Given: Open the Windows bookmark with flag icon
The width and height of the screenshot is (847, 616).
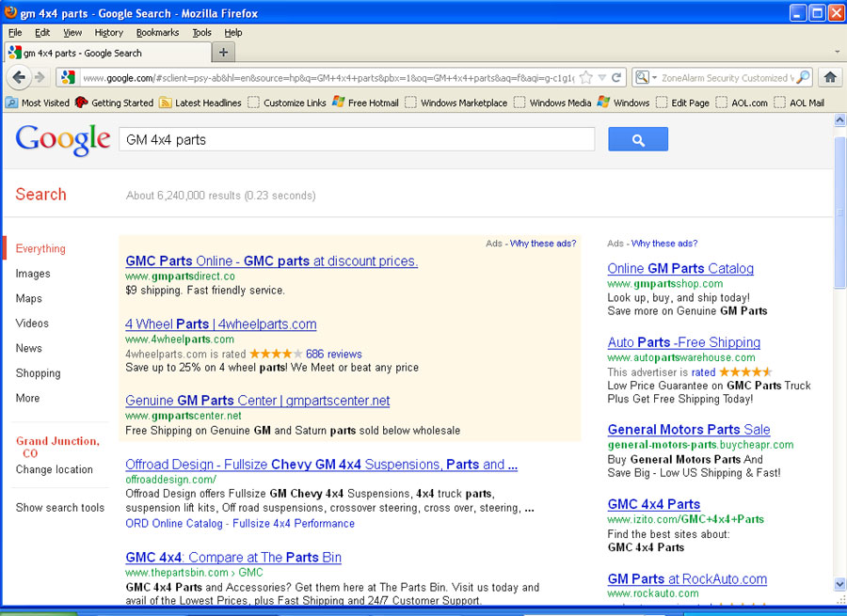Looking at the screenshot, I should tap(623, 103).
